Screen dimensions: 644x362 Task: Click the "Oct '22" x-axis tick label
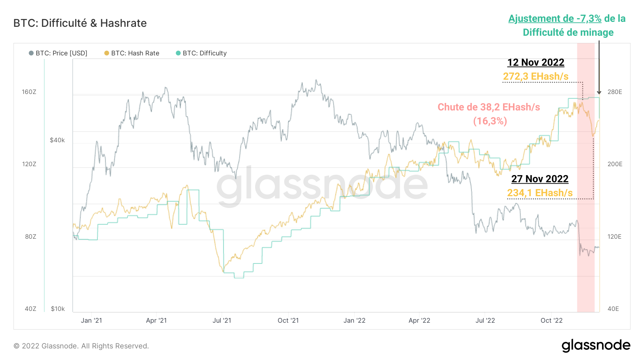(551, 321)
